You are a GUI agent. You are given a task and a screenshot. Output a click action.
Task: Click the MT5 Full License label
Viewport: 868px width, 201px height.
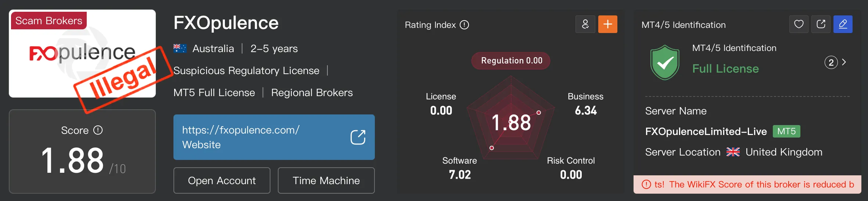(x=214, y=92)
